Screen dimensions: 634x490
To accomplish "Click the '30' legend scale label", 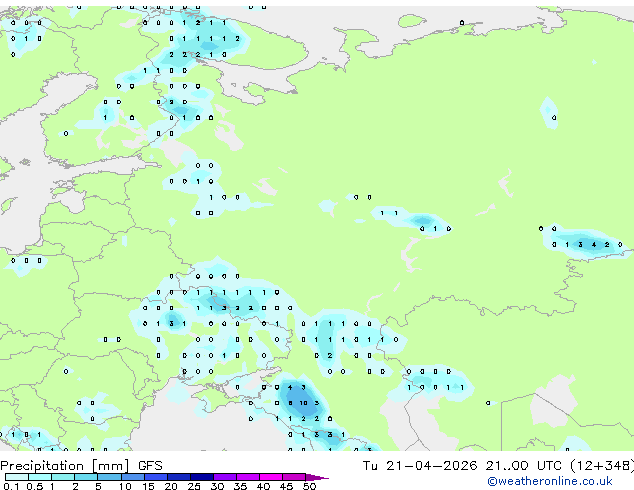I will click(217, 486).
